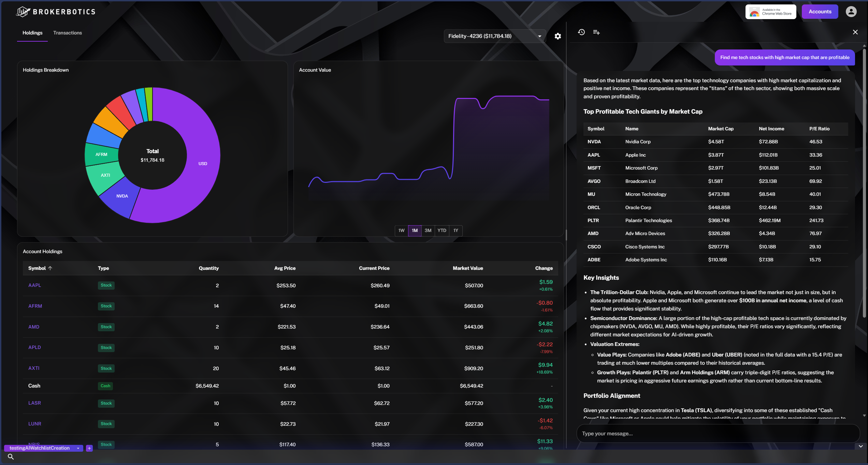This screenshot has height=465, width=868.
Task: Sort holdings by Market Value header
Action: (x=468, y=268)
